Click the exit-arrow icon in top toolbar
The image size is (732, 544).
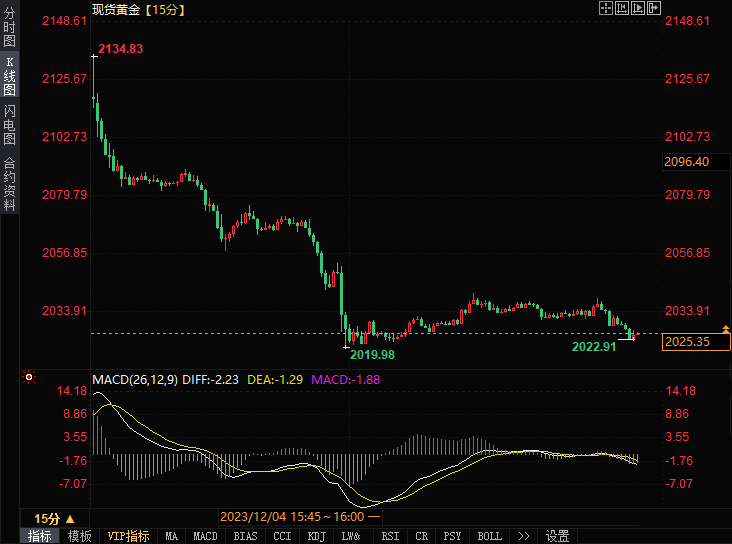[x=654, y=8]
